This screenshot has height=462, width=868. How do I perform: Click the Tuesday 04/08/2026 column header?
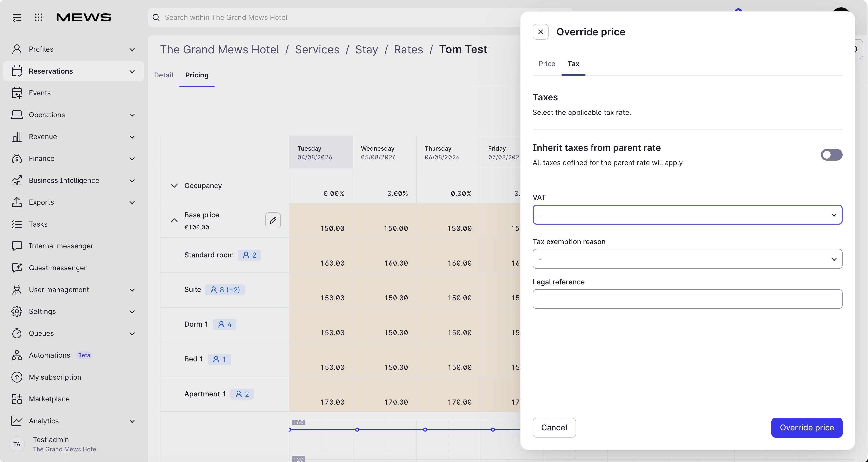[321, 152]
